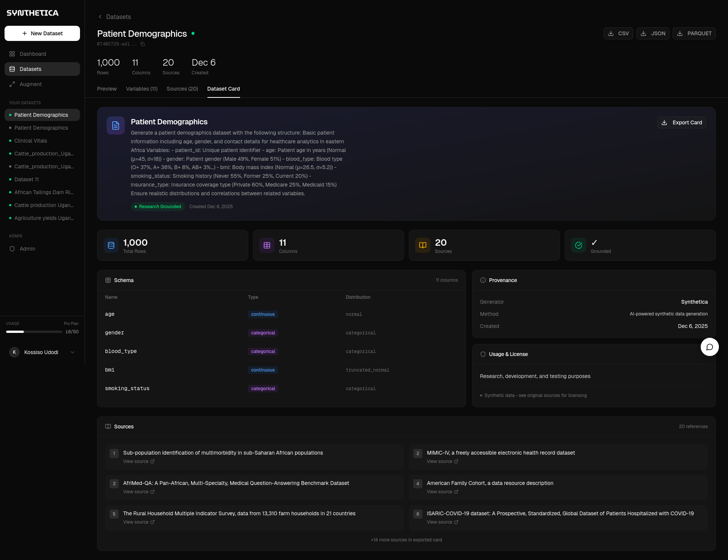Click the dataset card document icon

(116, 125)
